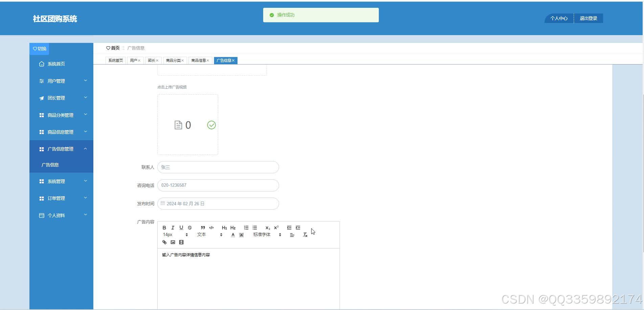This screenshot has height=310, width=644.
Task: Click the 点击上传广告视频 hint text
Action: (x=172, y=87)
